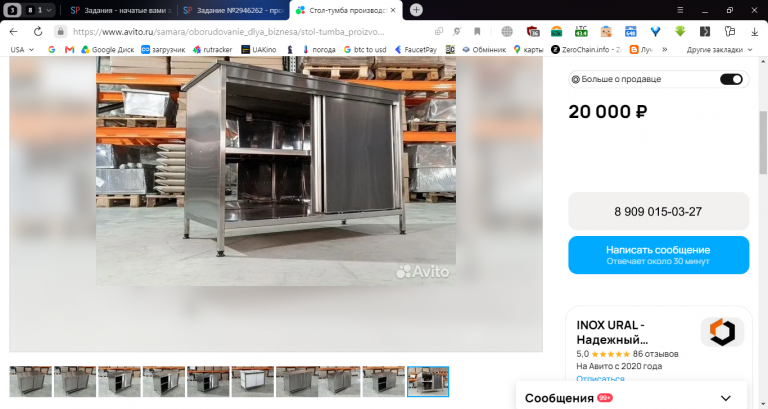The height and width of the screenshot is (409, 768).
Task: Open the blue diamond extension icon
Action: (655, 31)
